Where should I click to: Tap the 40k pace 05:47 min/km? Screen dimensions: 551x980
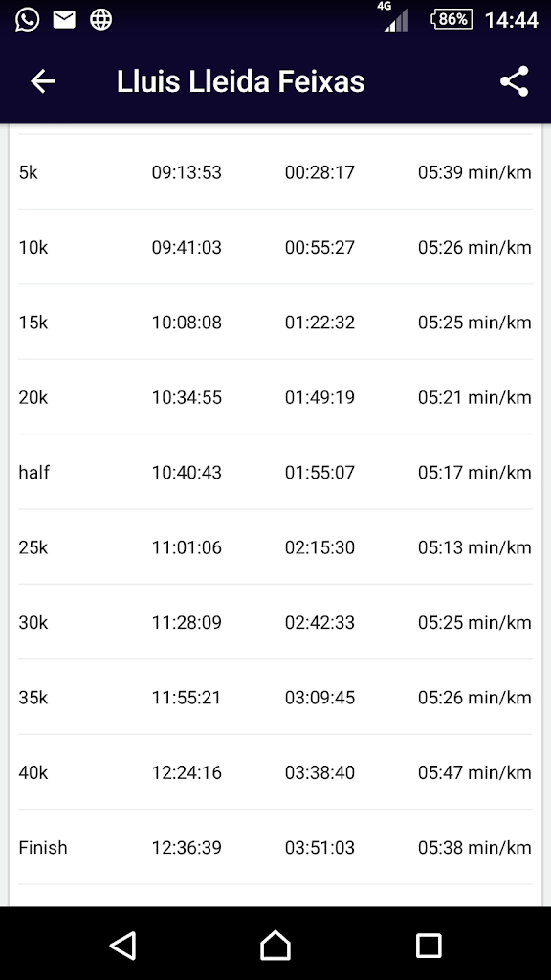point(474,772)
